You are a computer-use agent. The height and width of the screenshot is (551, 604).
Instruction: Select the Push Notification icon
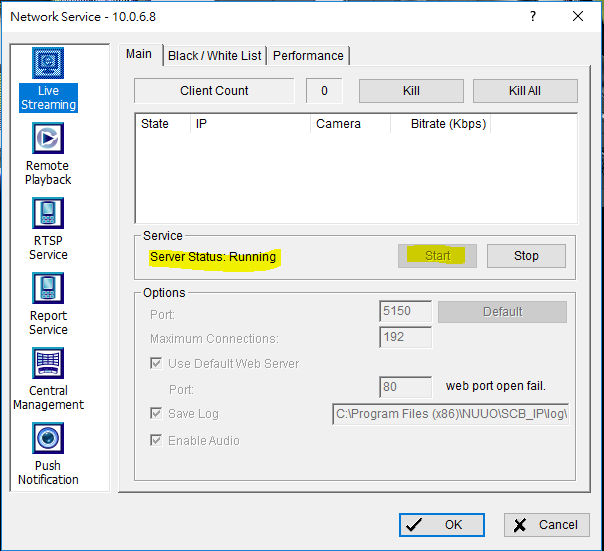(x=48, y=440)
